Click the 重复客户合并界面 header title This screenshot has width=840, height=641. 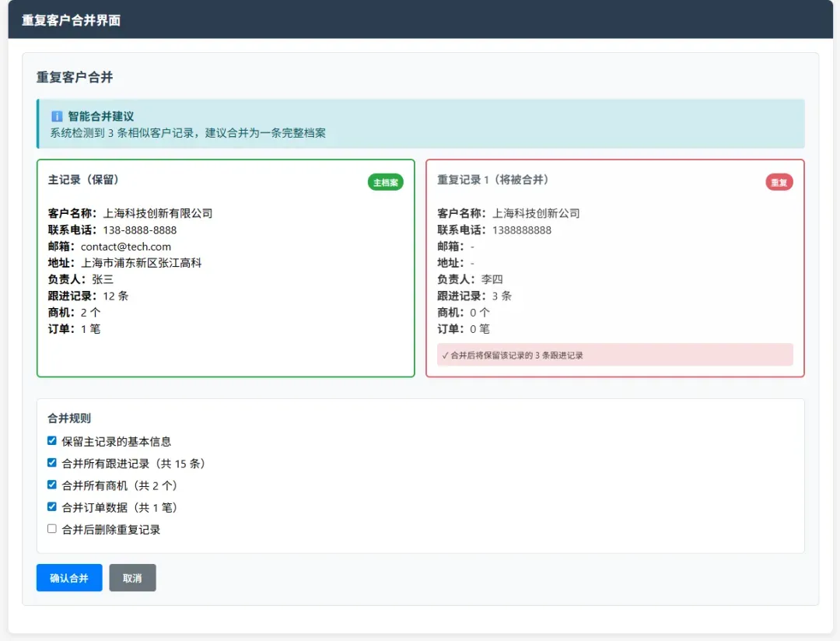71,20
